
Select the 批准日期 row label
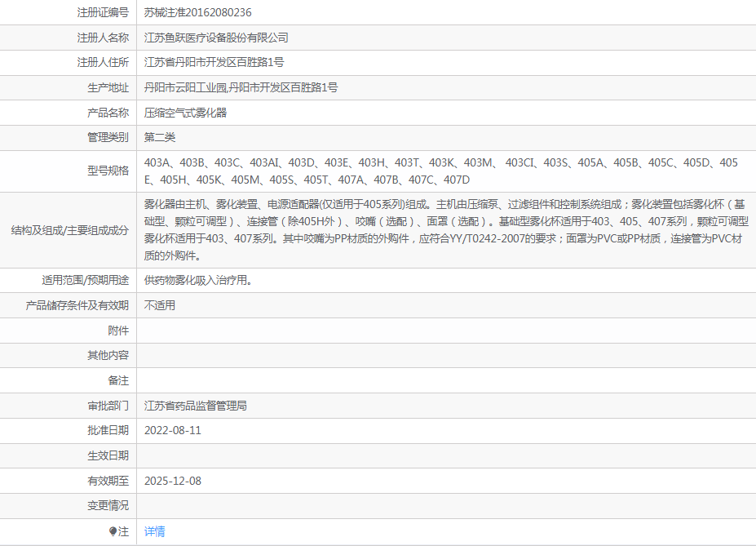pyautogui.click(x=108, y=430)
